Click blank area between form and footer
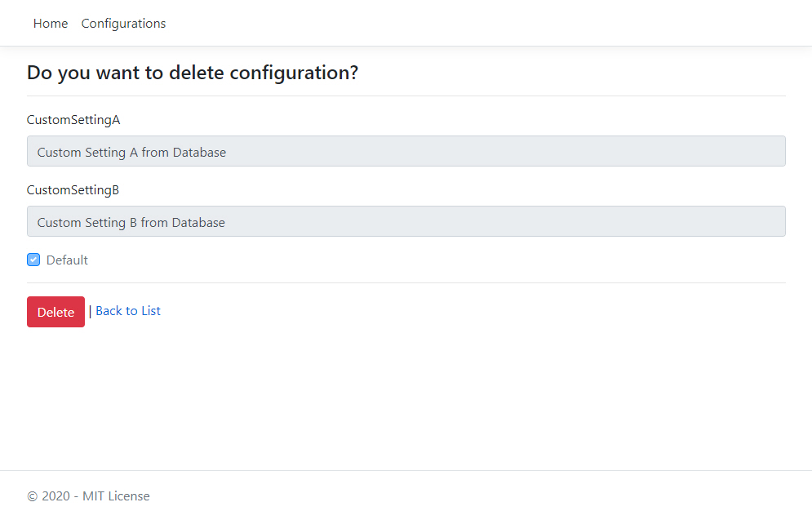 (406, 400)
